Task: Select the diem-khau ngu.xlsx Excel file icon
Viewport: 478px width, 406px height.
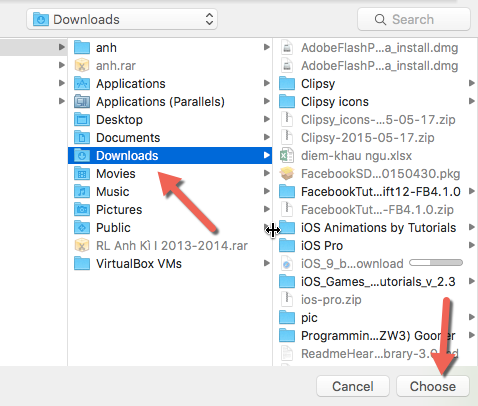Action: (287, 156)
